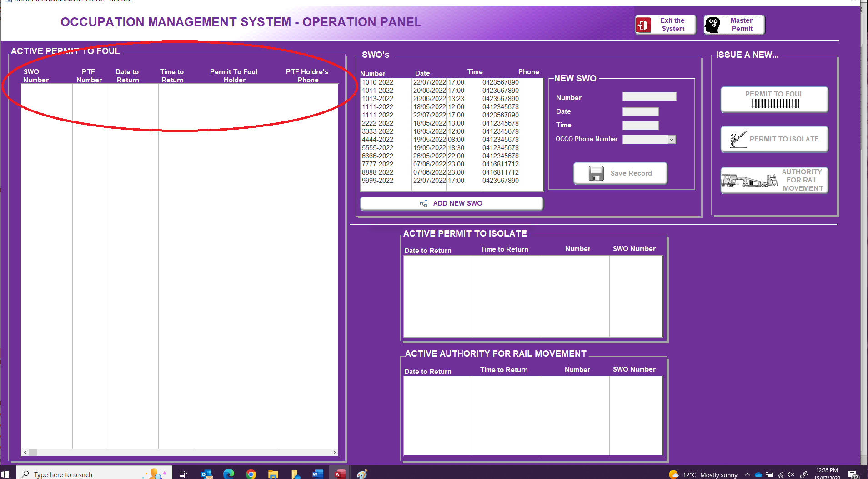Click the weather widget showing 12°C

click(703, 474)
